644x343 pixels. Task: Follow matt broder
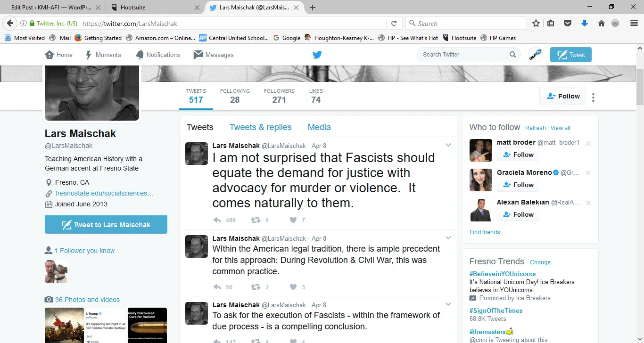point(518,155)
